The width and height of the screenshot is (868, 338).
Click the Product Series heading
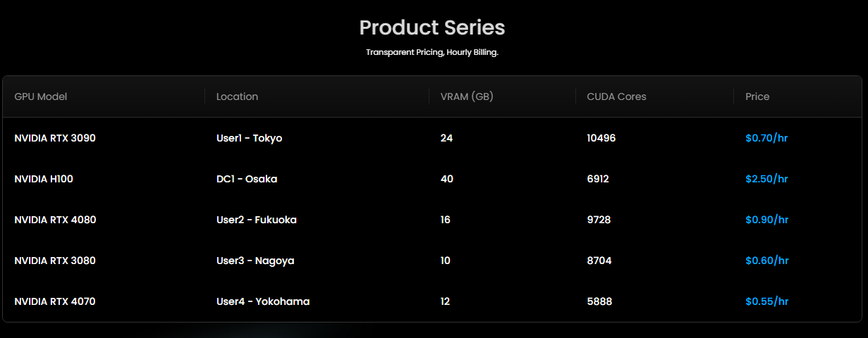pyautogui.click(x=432, y=27)
